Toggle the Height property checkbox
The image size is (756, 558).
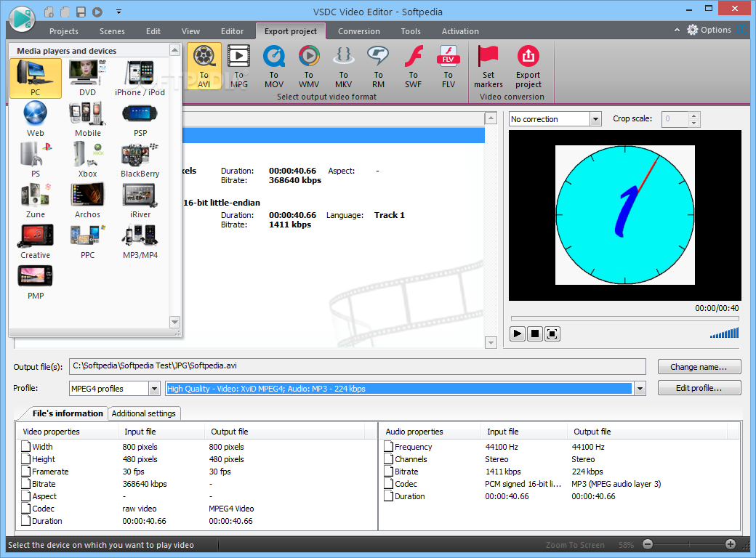click(25, 459)
